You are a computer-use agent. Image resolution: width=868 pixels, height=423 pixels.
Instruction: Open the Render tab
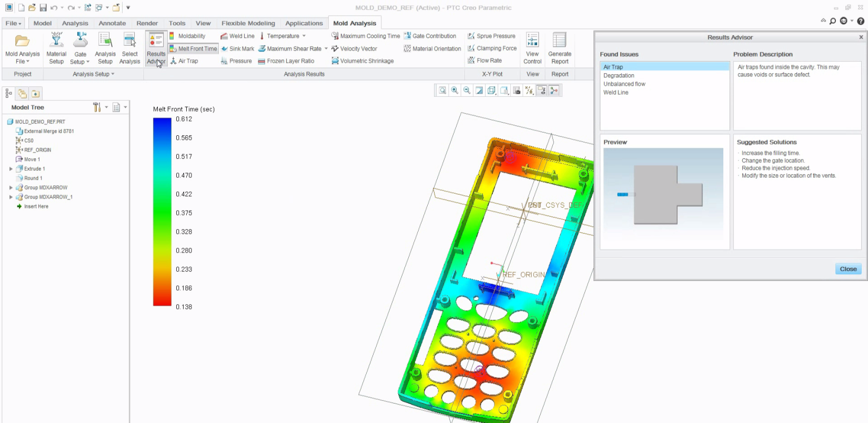[147, 23]
